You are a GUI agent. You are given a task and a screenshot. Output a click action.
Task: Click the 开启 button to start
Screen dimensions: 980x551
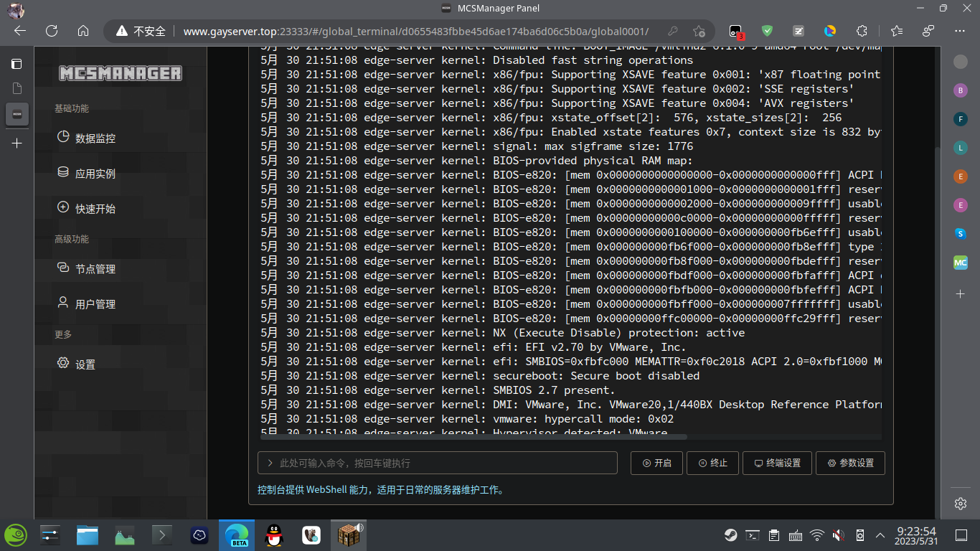(x=656, y=463)
